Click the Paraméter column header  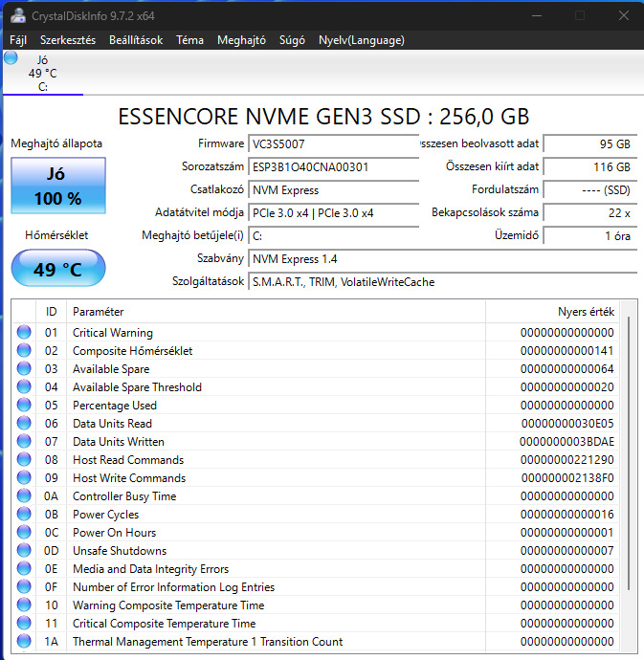[276, 312]
